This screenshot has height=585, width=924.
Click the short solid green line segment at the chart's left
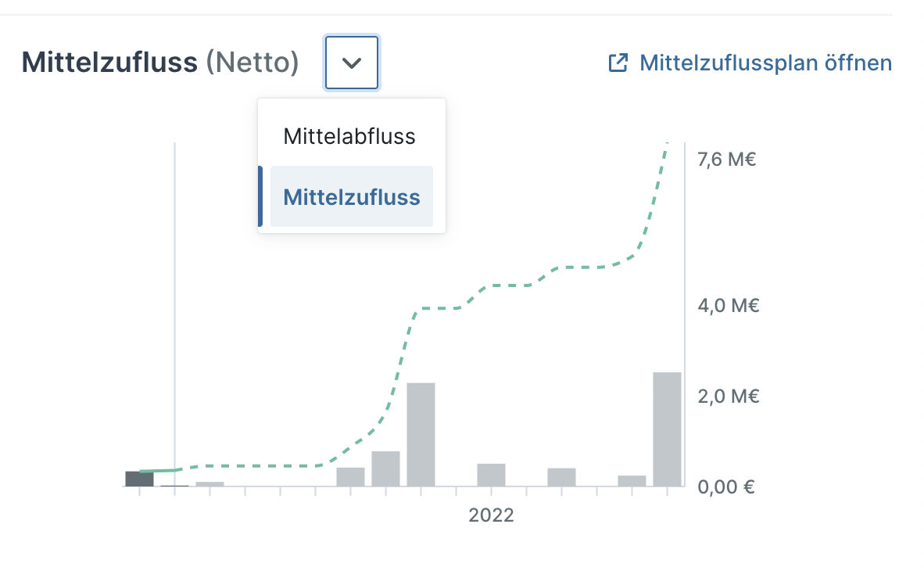click(x=157, y=471)
